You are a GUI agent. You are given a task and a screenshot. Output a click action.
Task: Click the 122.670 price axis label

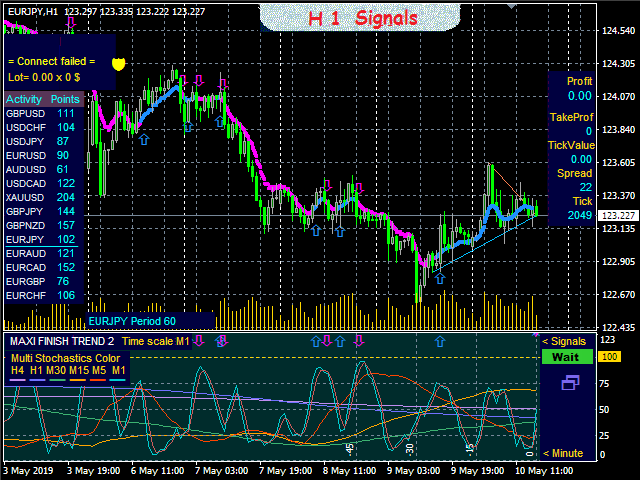click(618, 294)
